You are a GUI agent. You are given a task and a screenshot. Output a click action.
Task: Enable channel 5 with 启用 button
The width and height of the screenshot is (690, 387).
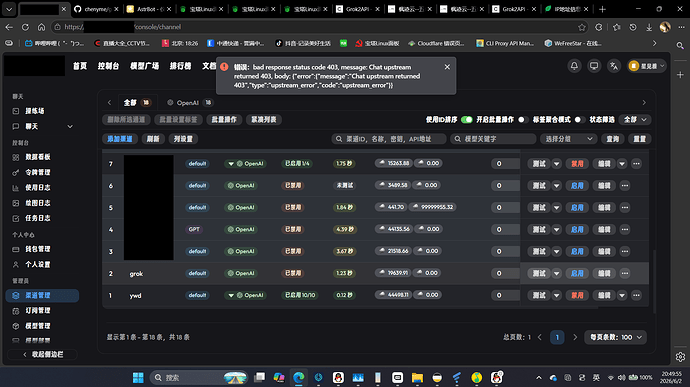tap(577, 207)
